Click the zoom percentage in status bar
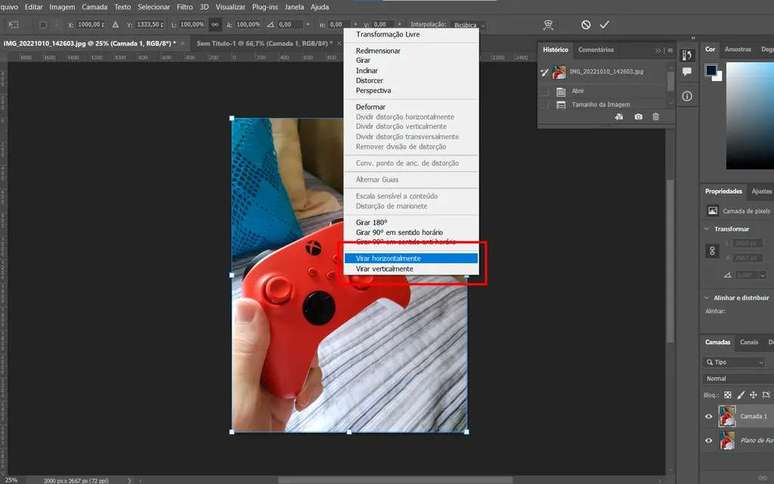Viewport: 774px width, 484px height. [11, 480]
